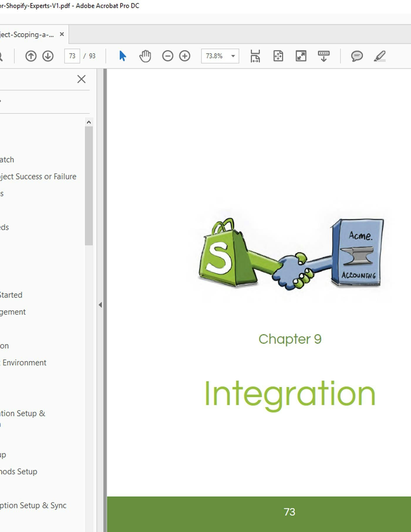Click the bookmarks panel scrollbar thumb
411x532 pixels.
pyautogui.click(x=89, y=186)
